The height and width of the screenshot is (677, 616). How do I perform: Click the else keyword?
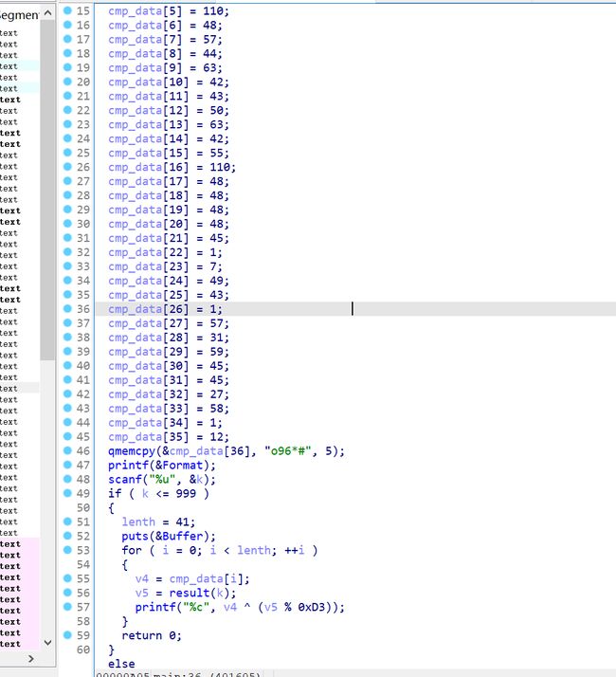click(121, 664)
